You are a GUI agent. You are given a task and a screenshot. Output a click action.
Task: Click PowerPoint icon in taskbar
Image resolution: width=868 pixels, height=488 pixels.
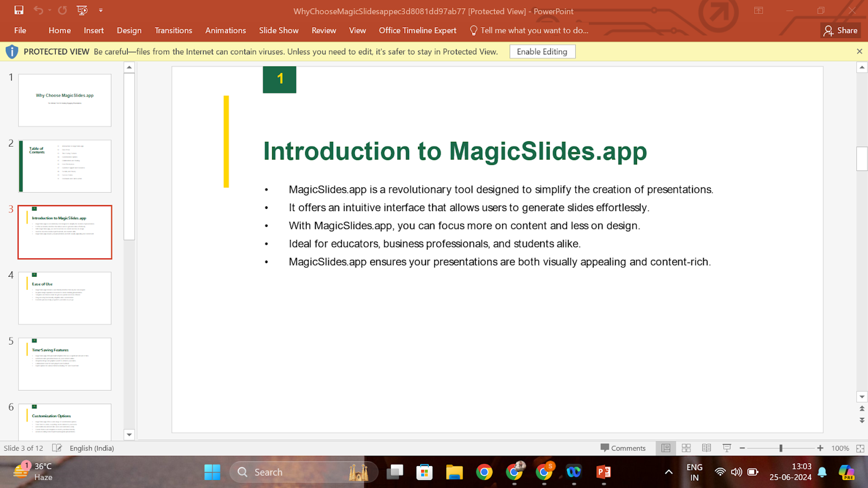coord(603,472)
